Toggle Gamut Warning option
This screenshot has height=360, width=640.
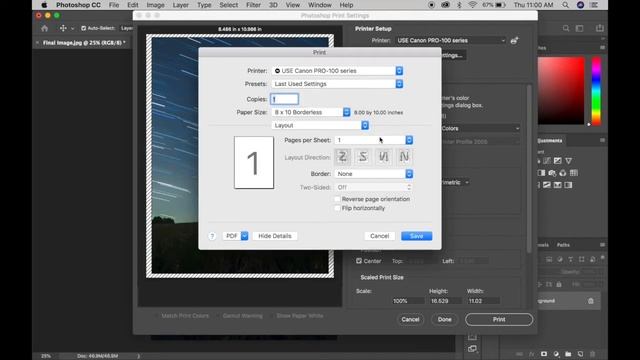point(240,316)
